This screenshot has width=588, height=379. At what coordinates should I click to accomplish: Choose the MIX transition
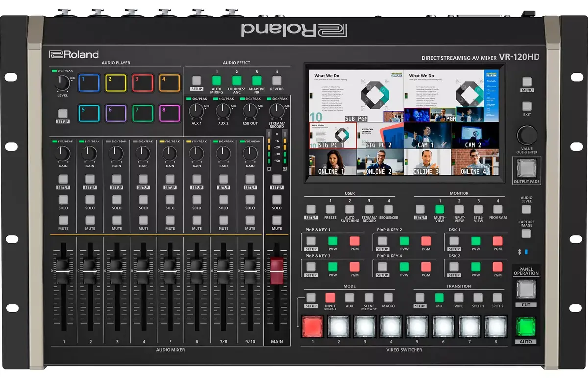tap(440, 298)
